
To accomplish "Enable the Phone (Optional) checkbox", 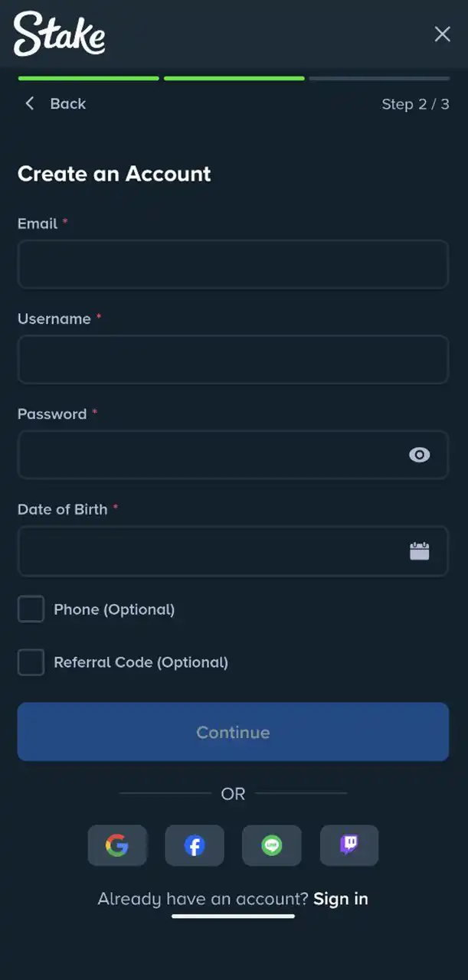I will point(31,609).
